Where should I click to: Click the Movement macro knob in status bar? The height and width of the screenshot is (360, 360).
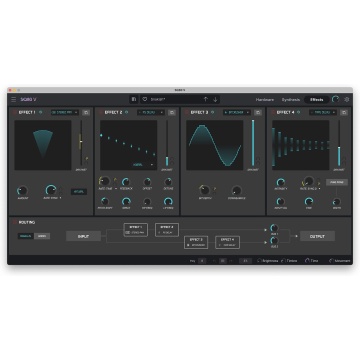tap(331, 261)
